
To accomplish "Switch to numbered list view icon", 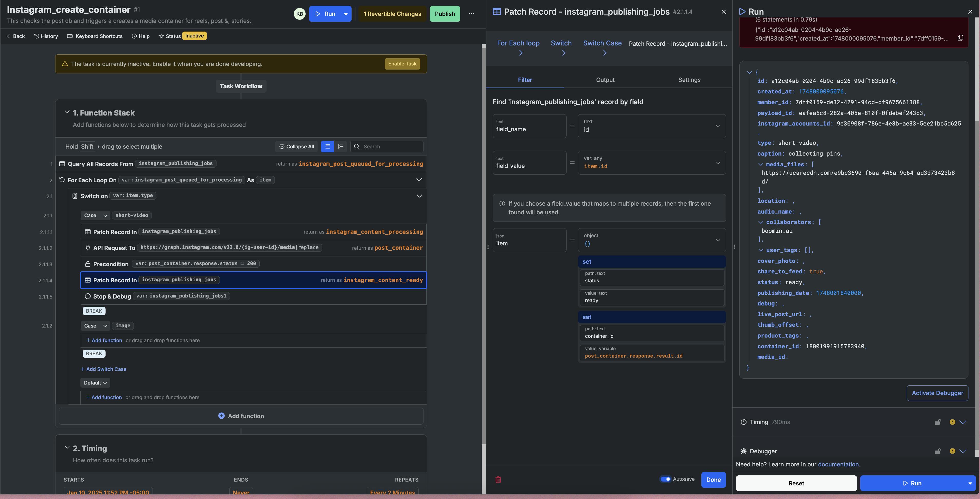I will [x=341, y=146].
